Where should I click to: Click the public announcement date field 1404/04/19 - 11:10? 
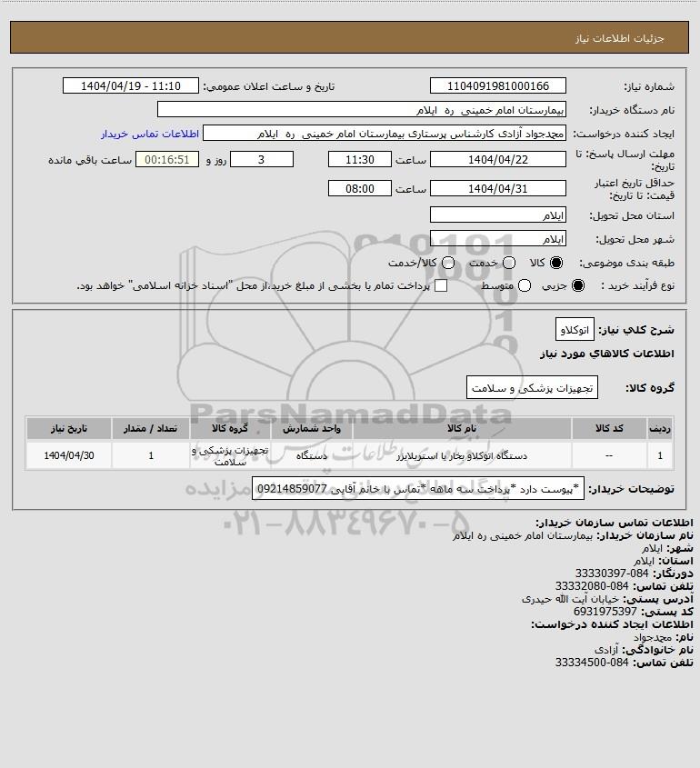pos(131,85)
